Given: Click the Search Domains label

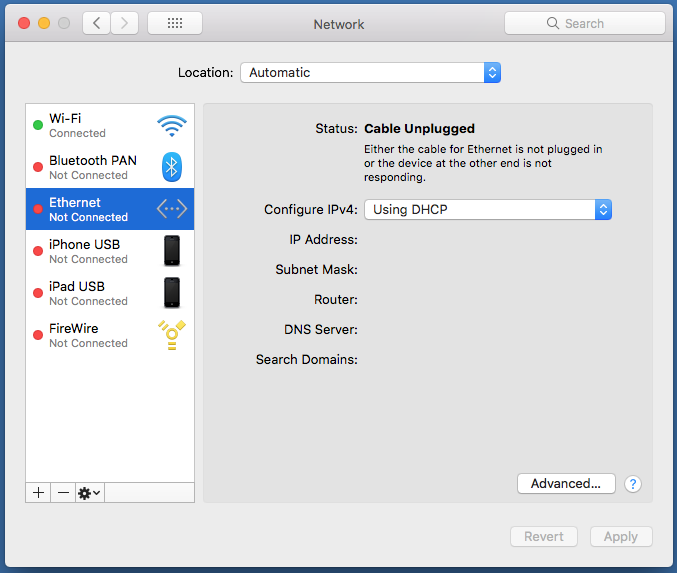Looking at the screenshot, I should coord(307,359).
